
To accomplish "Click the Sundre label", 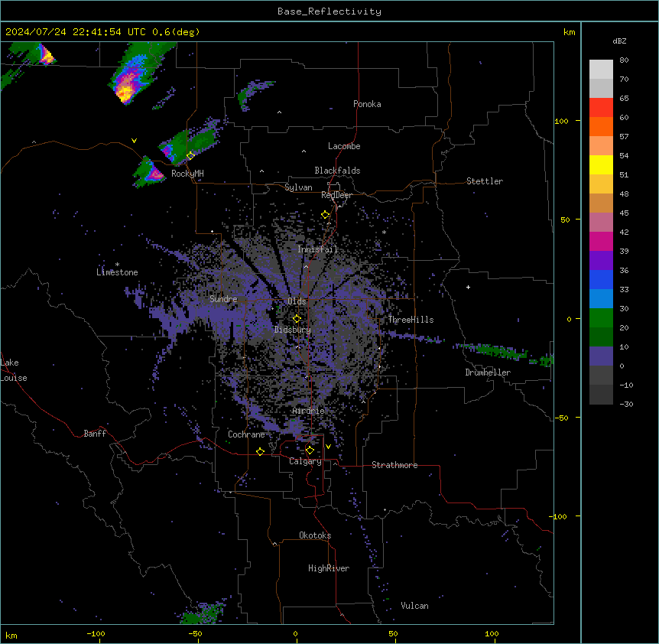I will [x=223, y=299].
